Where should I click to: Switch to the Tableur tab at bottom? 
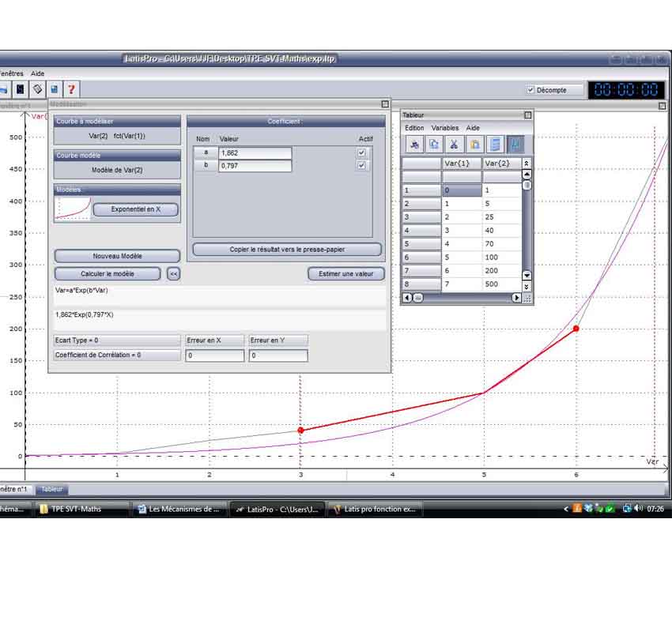point(52,489)
